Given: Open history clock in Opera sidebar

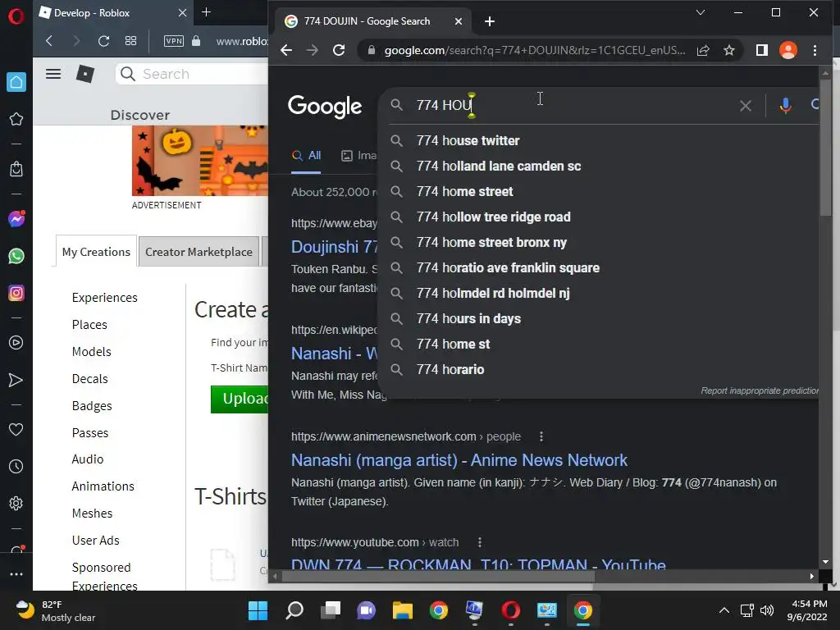Looking at the screenshot, I should pyautogui.click(x=16, y=467).
